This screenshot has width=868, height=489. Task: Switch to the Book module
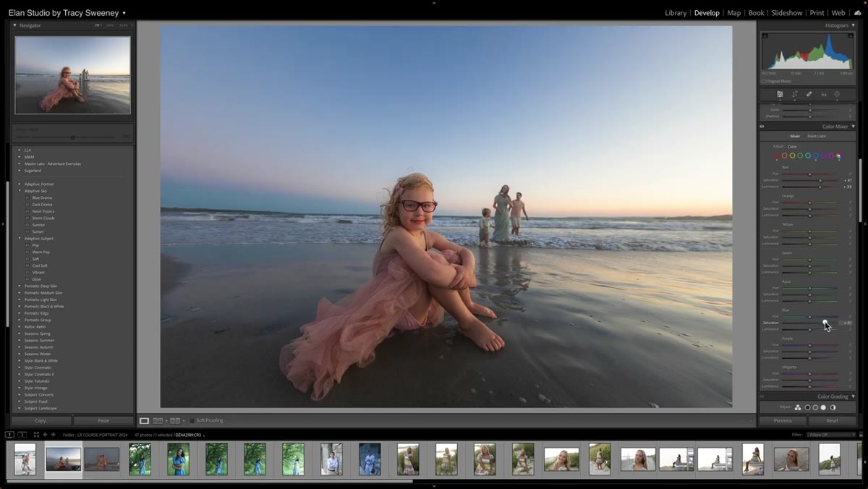[756, 13]
